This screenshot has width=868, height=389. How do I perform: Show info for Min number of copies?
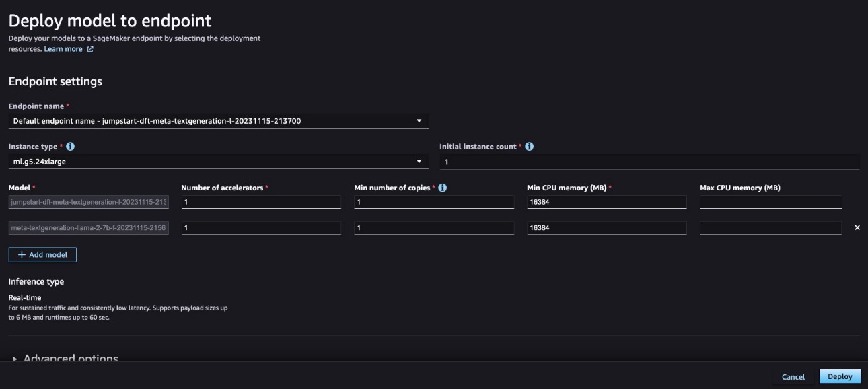[x=443, y=188]
